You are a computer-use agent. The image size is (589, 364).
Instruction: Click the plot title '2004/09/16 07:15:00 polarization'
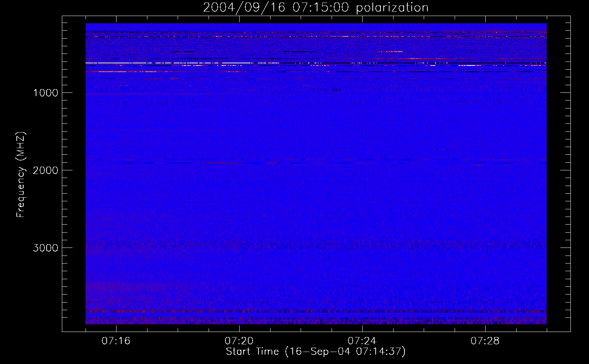tap(316, 8)
